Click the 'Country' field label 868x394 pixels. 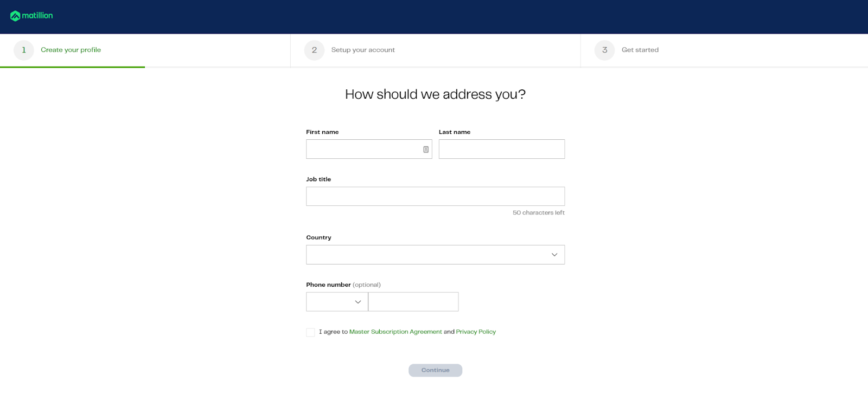[318, 237]
